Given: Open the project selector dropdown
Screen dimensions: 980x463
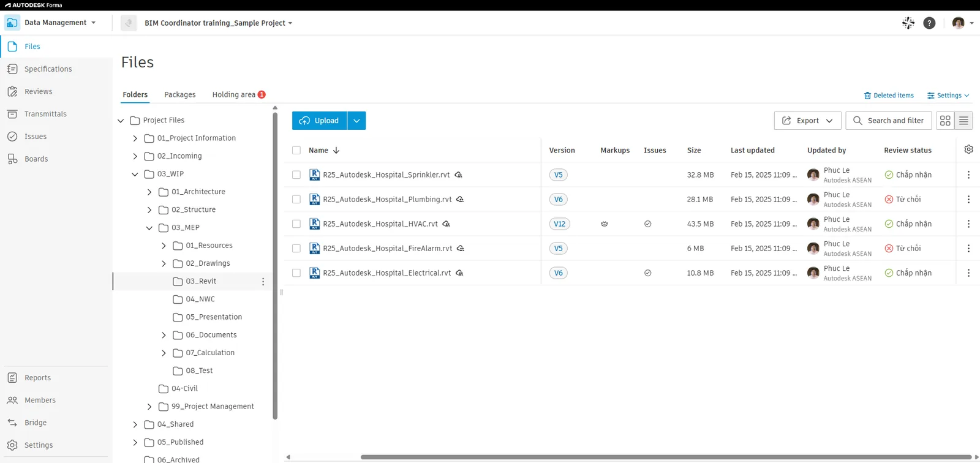Looking at the screenshot, I should click(x=218, y=23).
